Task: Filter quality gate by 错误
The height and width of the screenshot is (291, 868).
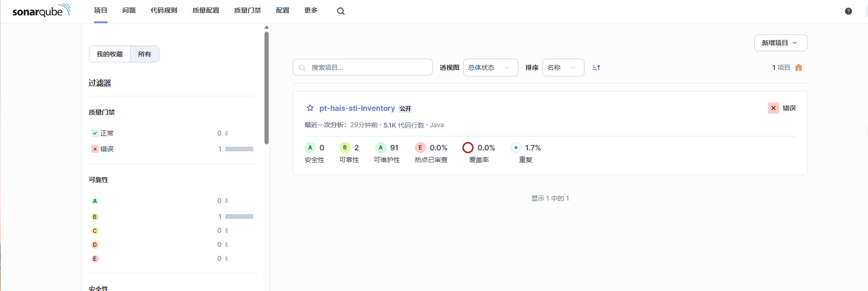Action: (x=172, y=149)
